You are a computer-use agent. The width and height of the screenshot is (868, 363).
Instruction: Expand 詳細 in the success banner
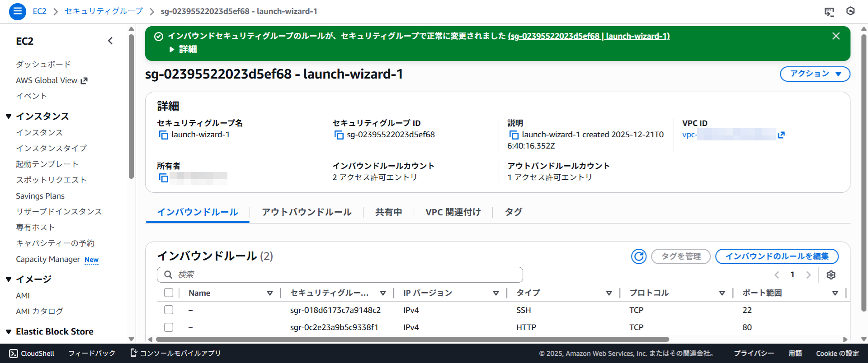[x=183, y=49]
